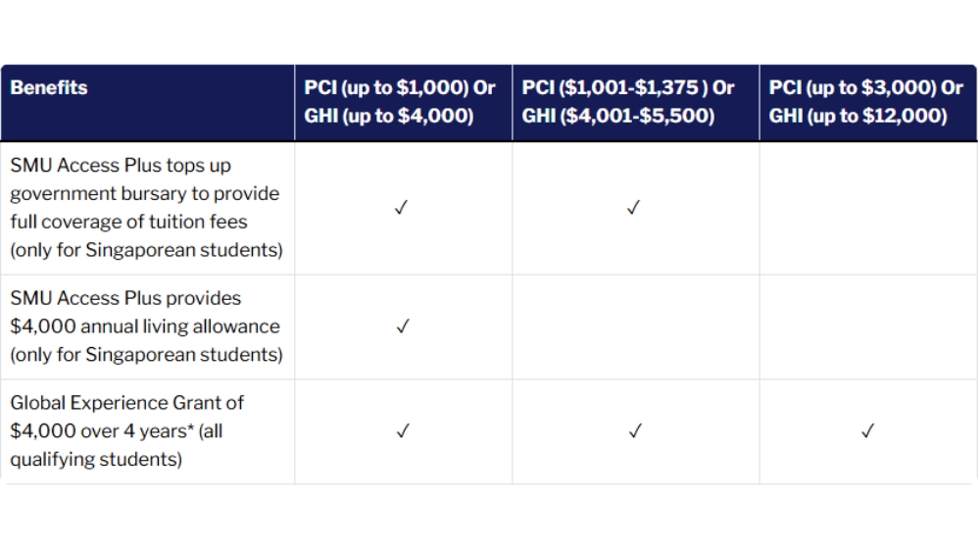Click the "PCI (up to $3,000) Or" header text
Image resolution: width=980 pixels, height=552 pixels.
pos(866,88)
